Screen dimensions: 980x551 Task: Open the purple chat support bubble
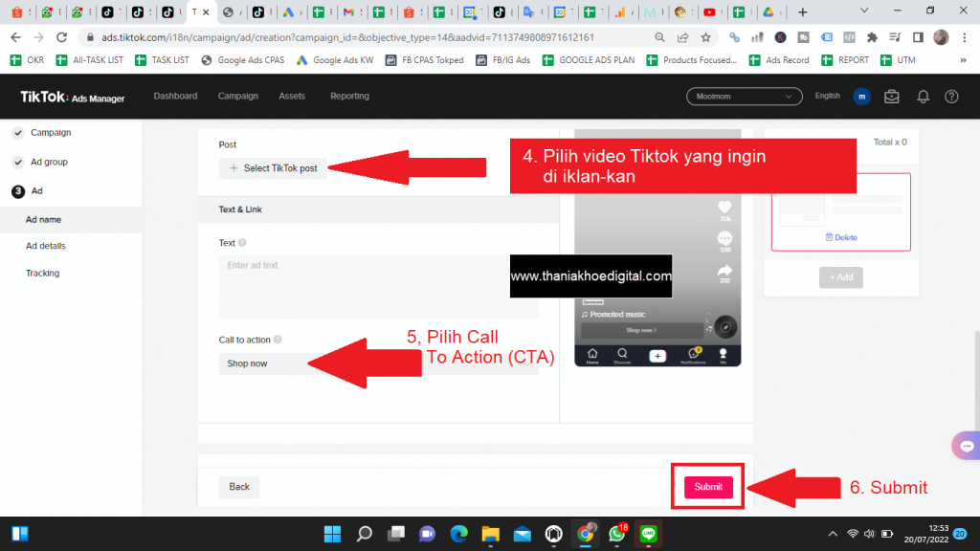tap(965, 446)
